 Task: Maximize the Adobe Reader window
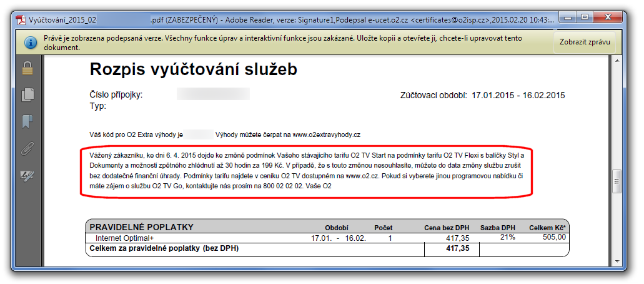tap(586, 18)
